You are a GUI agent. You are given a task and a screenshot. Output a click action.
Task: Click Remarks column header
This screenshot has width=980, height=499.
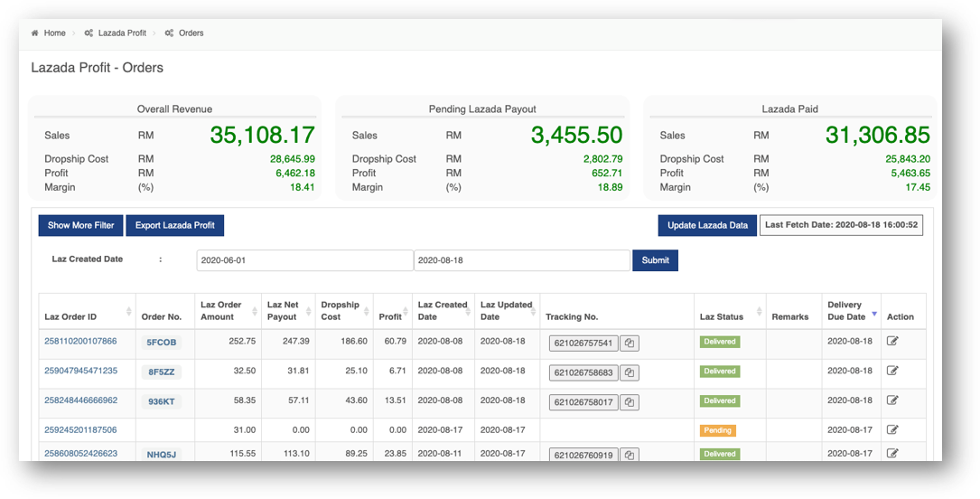point(790,317)
